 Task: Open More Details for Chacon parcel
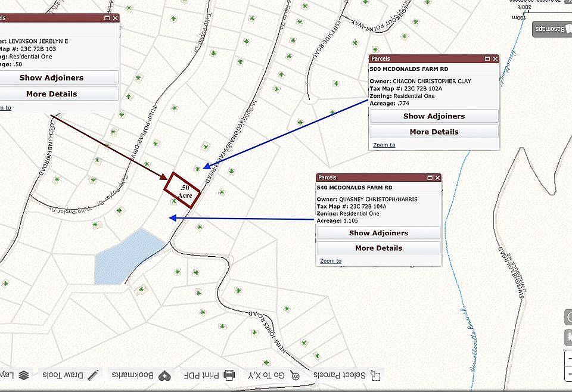(x=434, y=132)
